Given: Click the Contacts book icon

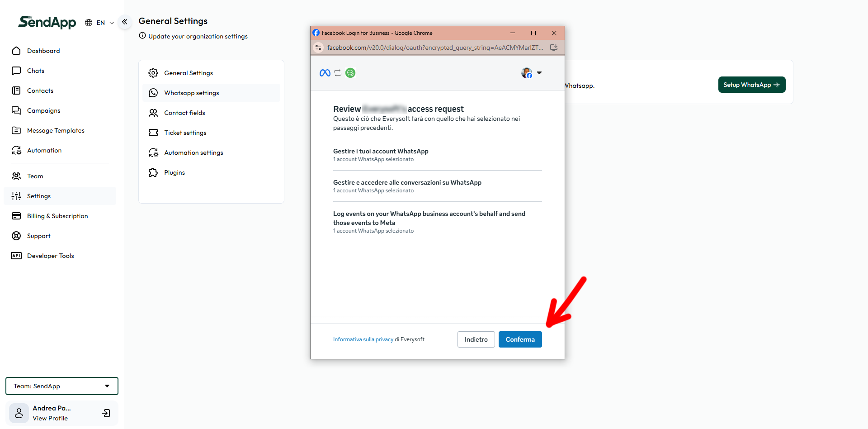Looking at the screenshot, I should (16, 91).
